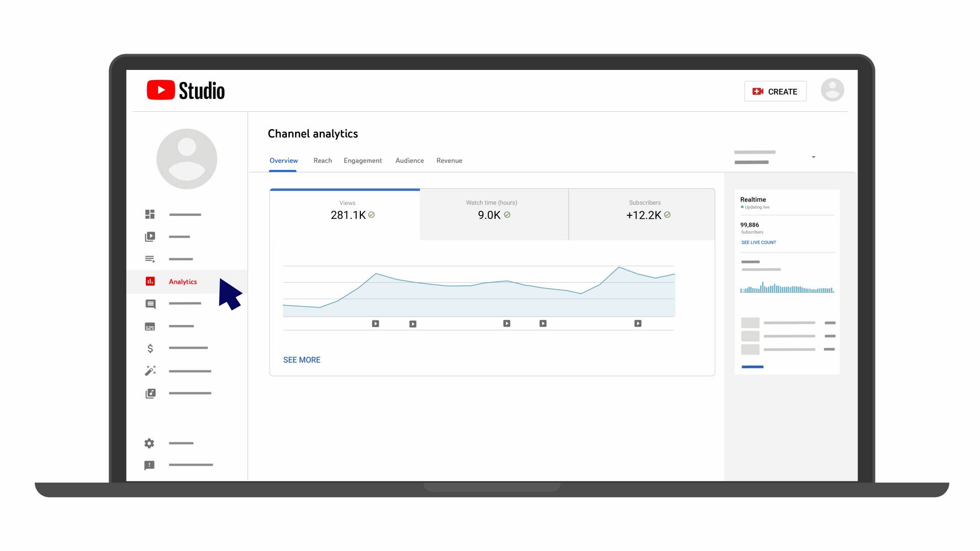Toggle the Watch time metric indicator
This screenshot has width=980, height=551.
[508, 215]
